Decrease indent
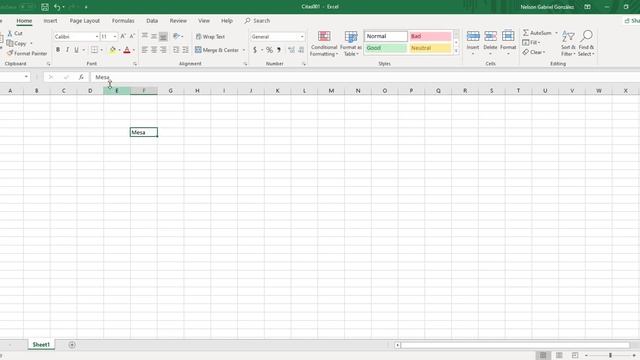 point(176,50)
